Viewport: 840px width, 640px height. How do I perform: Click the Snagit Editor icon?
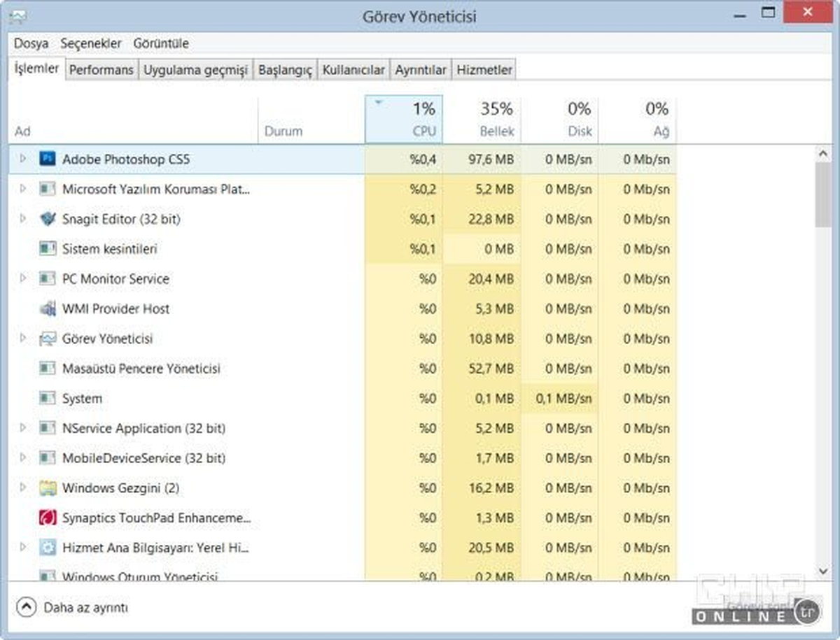point(48,219)
